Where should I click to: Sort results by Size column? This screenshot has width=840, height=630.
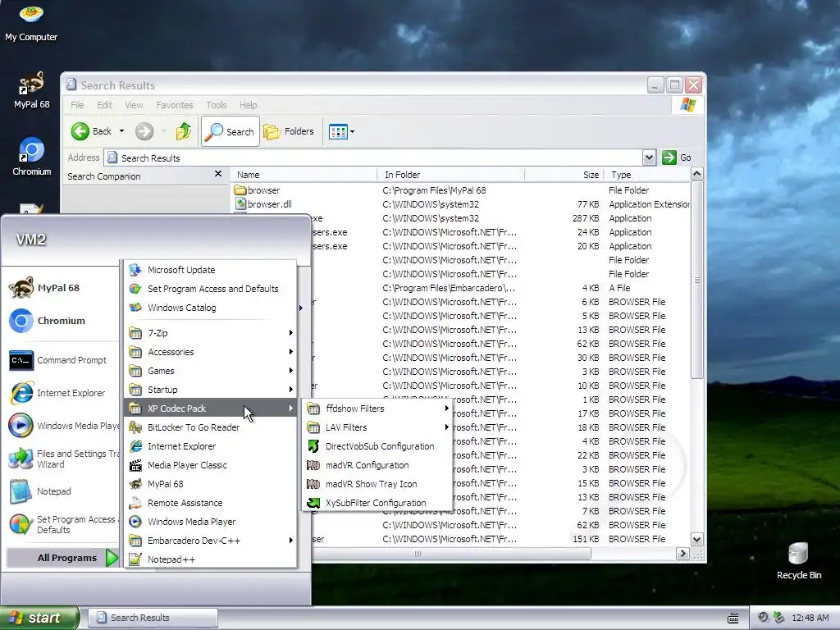[564, 175]
